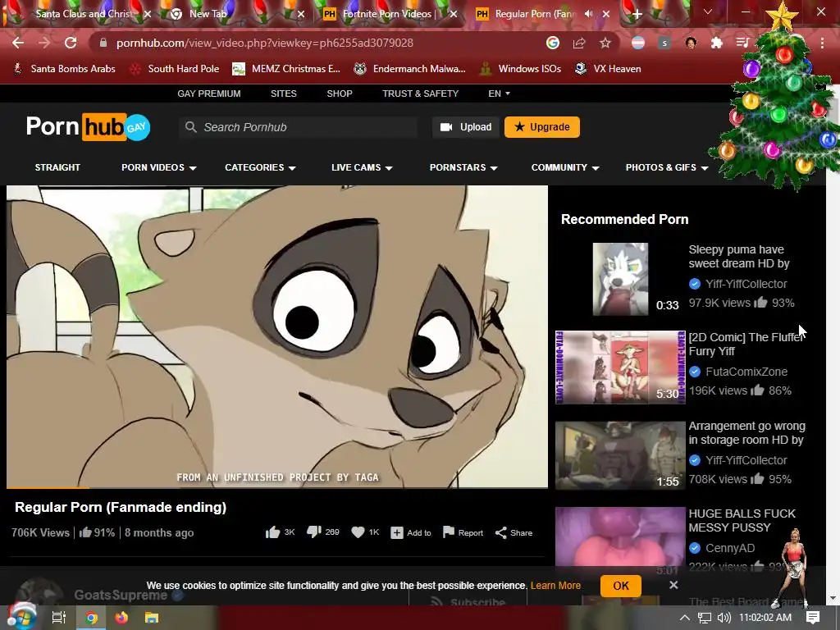The height and width of the screenshot is (630, 840).
Task: Open the Windows notification center icon
Action: point(813,618)
